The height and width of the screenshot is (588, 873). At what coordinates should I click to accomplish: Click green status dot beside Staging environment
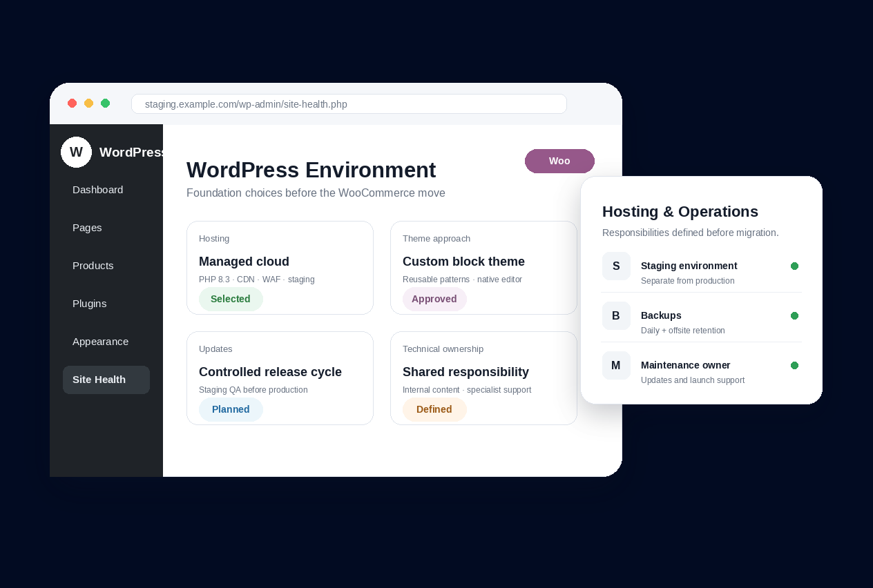pos(794,266)
